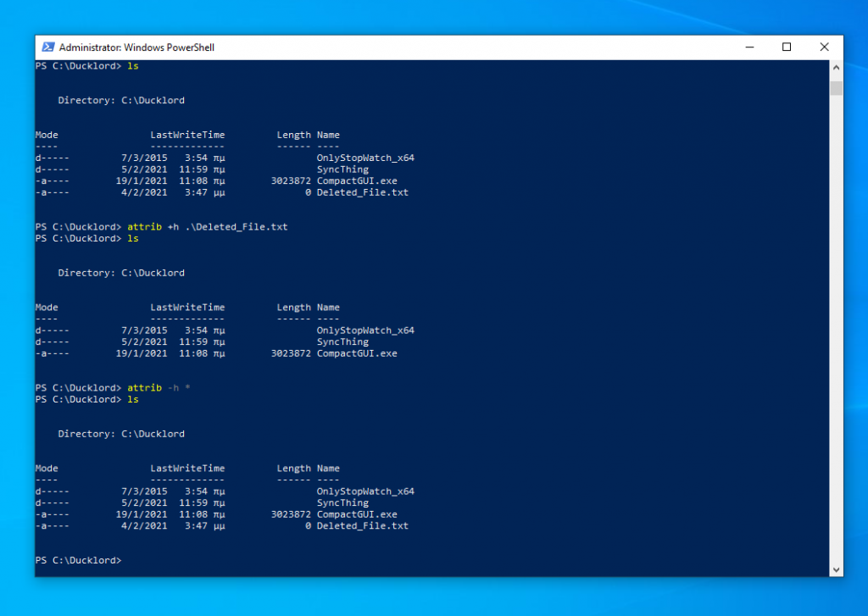Viewport: 868px width, 616px height.
Task: Click the empty scrollbar track below the thumb
Action: tap(836, 339)
